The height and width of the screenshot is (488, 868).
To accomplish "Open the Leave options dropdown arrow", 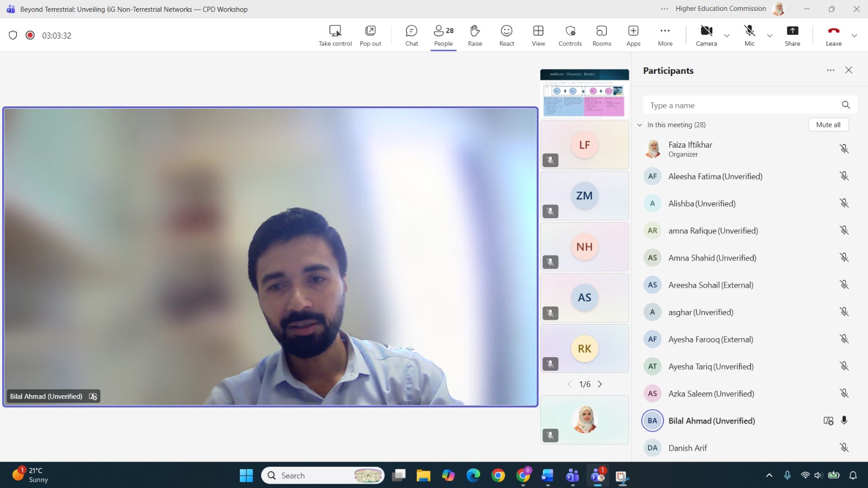I will pos(854,36).
